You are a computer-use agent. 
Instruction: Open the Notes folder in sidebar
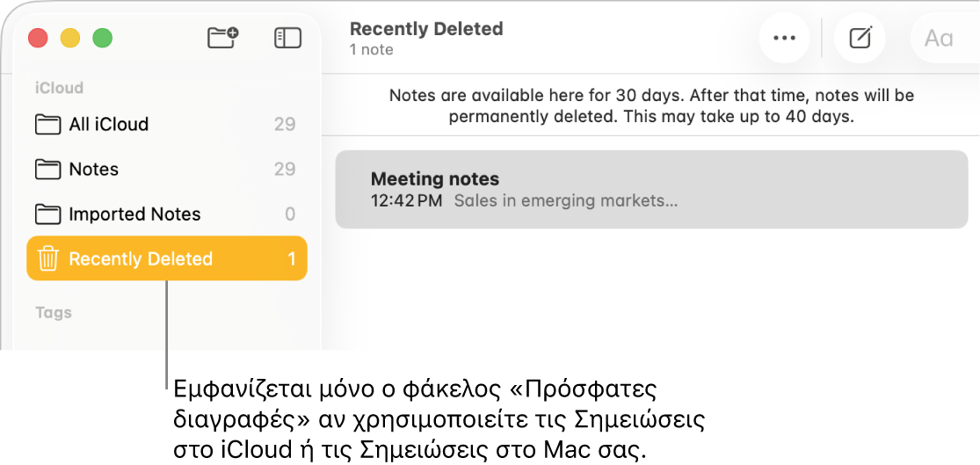coord(94,169)
